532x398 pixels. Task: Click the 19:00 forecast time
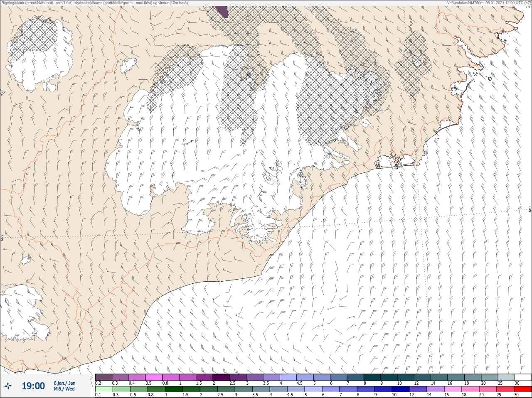click(x=33, y=386)
